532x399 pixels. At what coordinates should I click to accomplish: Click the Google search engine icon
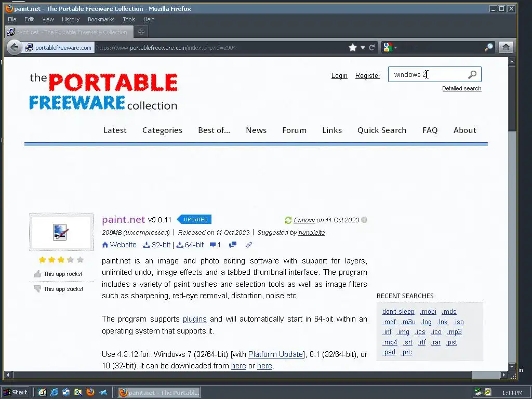[x=388, y=47]
